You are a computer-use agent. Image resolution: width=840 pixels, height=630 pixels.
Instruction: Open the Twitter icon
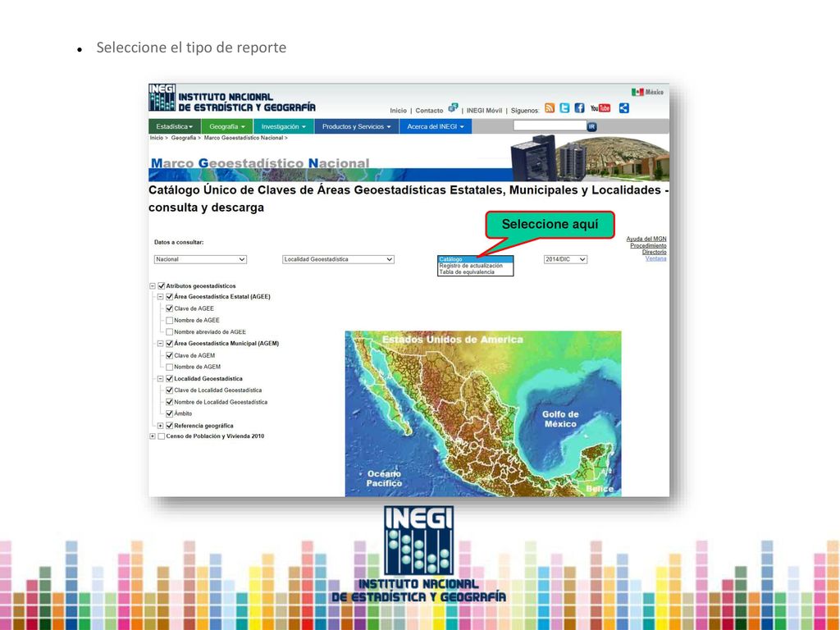pyautogui.click(x=564, y=107)
